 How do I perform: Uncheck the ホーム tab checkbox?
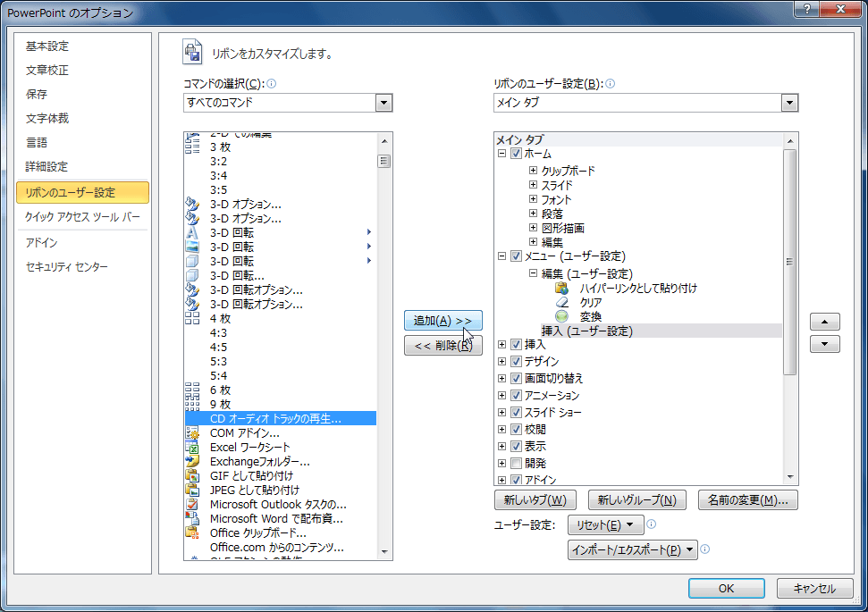[516, 154]
